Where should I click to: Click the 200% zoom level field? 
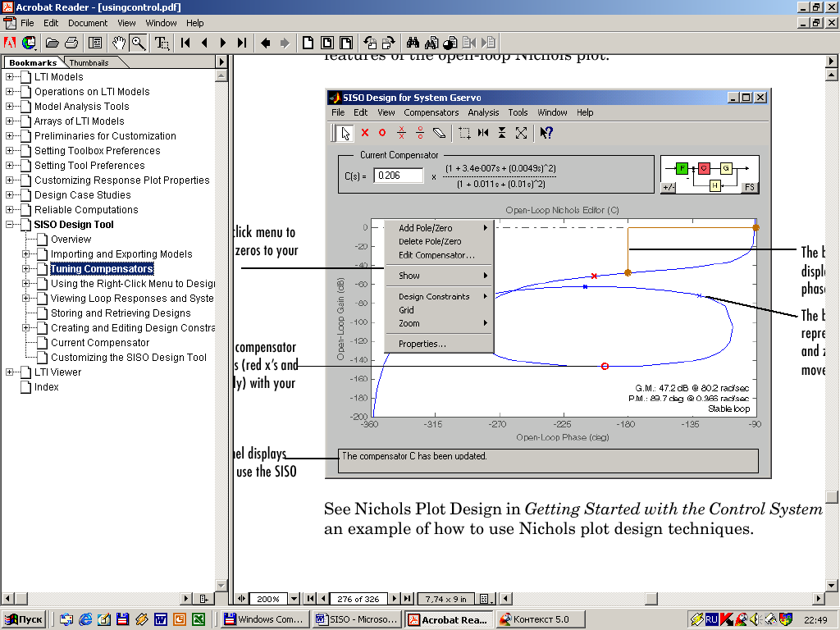tap(268, 598)
